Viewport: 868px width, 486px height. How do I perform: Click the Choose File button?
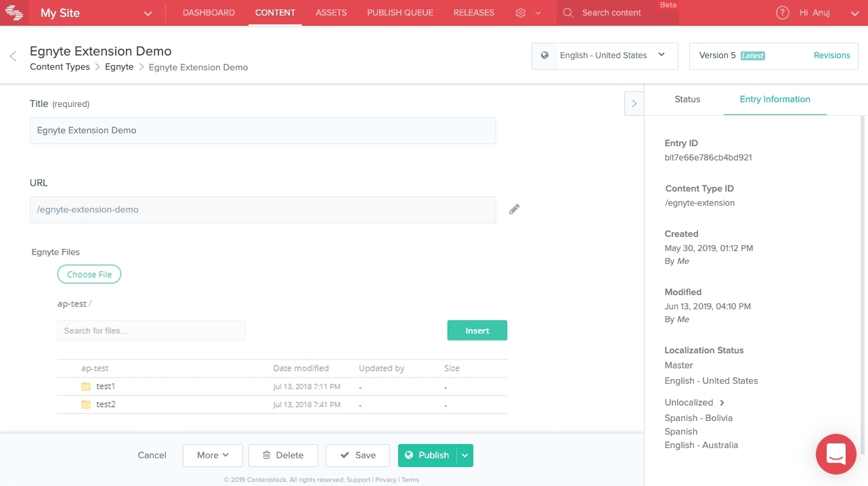tap(89, 275)
